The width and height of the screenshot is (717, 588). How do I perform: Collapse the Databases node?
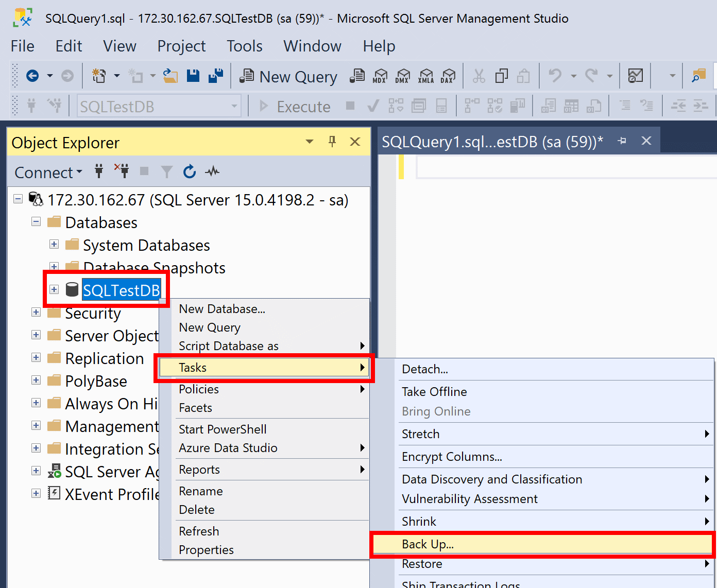[36, 221]
